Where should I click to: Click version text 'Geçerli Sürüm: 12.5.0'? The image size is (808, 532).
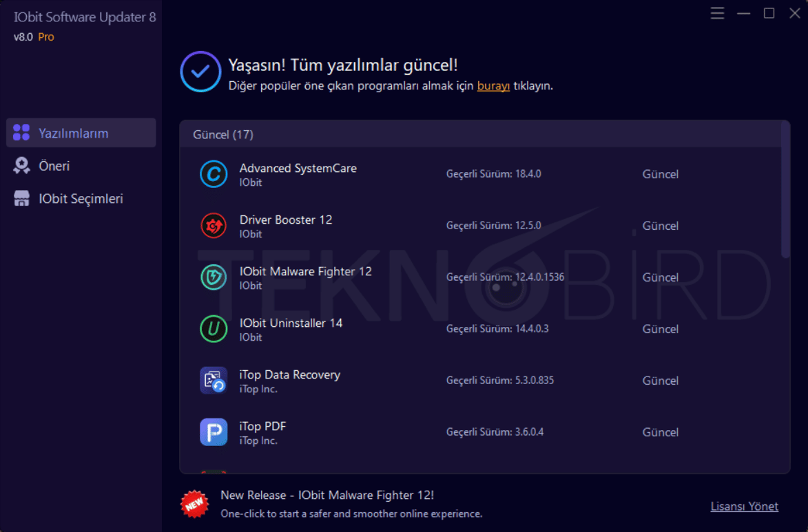pos(494,226)
